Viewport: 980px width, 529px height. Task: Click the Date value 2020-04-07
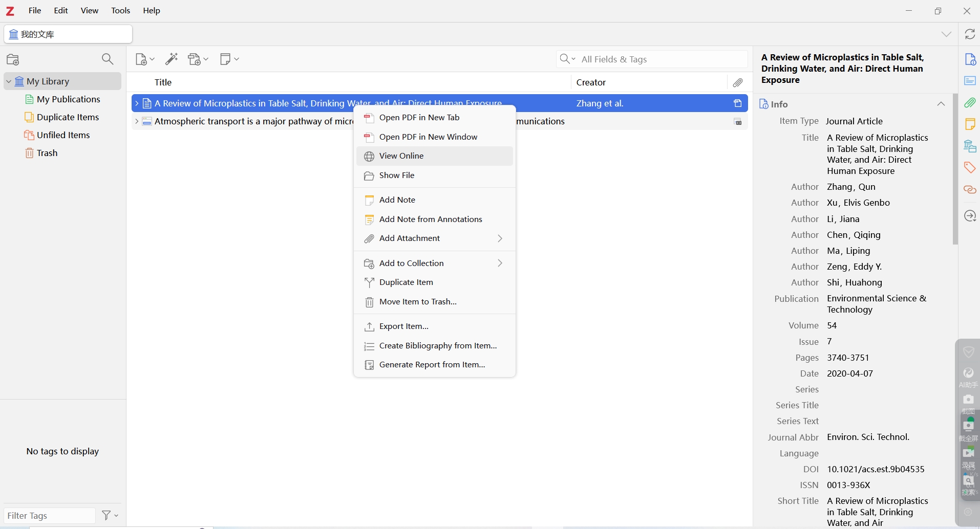[850, 373]
